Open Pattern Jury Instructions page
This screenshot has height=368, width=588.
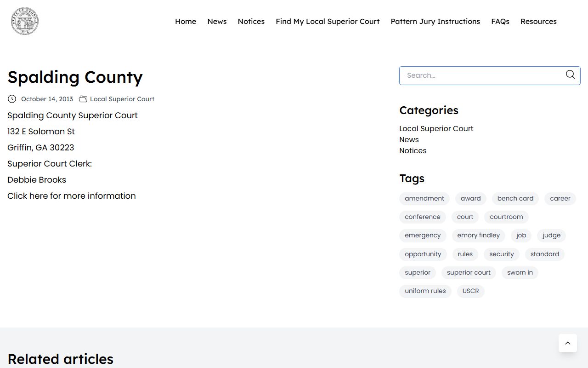pos(435,21)
